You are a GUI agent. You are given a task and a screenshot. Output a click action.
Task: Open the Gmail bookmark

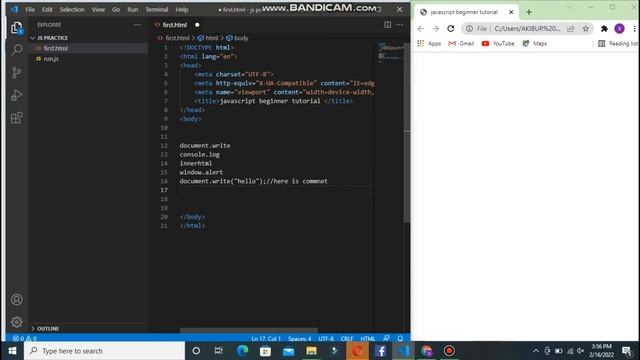(x=461, y=43)
